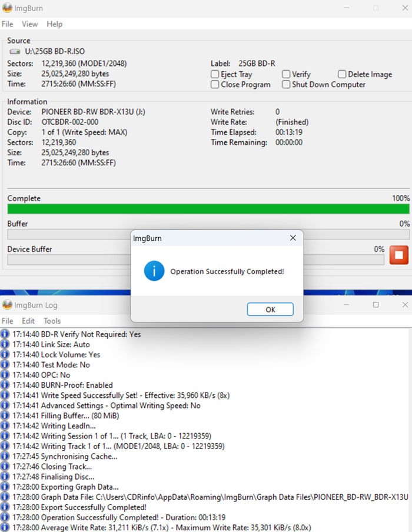The height and width of the screenshot is (532, 412).
Task: Click the Buffer progress bar
Action: click(x=208, y=234)
